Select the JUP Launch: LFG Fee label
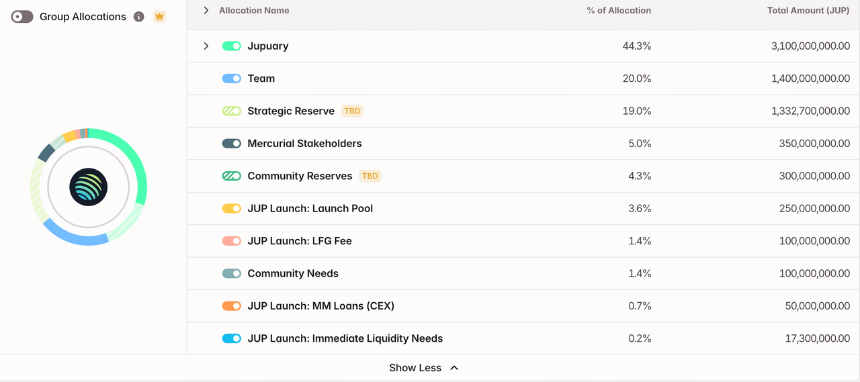The height and width of the screenshot is (382, 860). [x=299, y=241]
